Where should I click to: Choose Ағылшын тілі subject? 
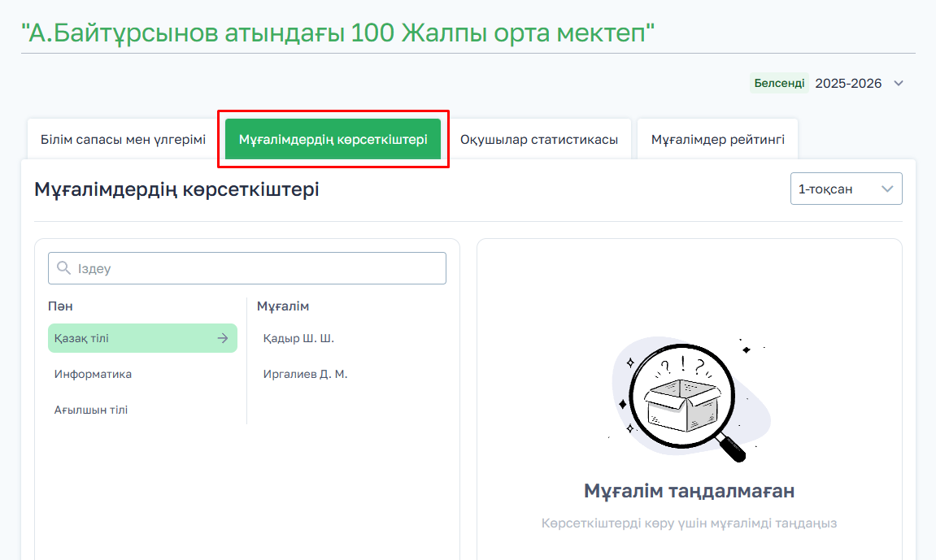click(x=91, y=410)
